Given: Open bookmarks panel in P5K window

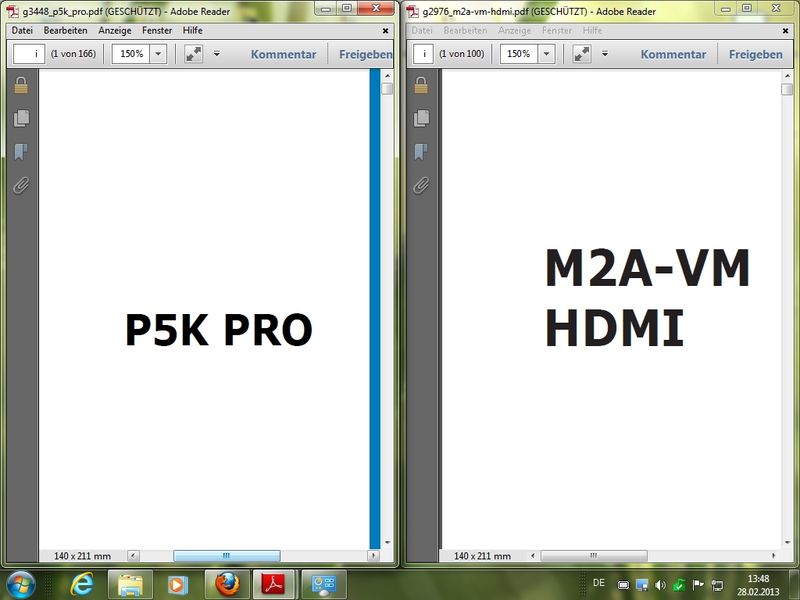Looking at the screenshot, I should (21, 152).
